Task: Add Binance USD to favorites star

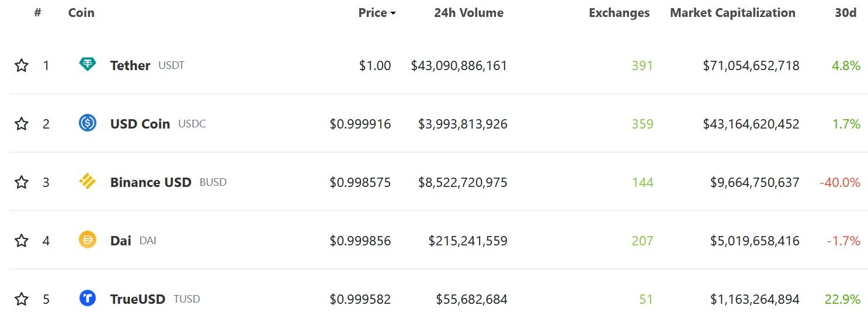Action: click(22, 182)
